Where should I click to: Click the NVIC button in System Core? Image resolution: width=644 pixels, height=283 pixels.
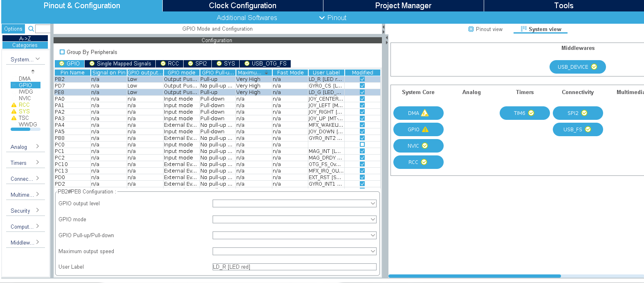418,146
